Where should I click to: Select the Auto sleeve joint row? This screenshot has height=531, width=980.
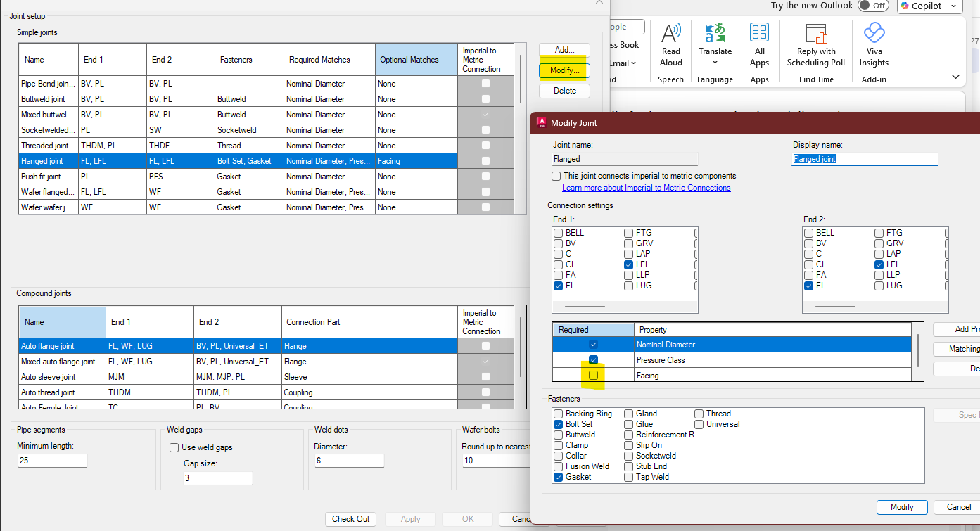(x=49, y=377)
